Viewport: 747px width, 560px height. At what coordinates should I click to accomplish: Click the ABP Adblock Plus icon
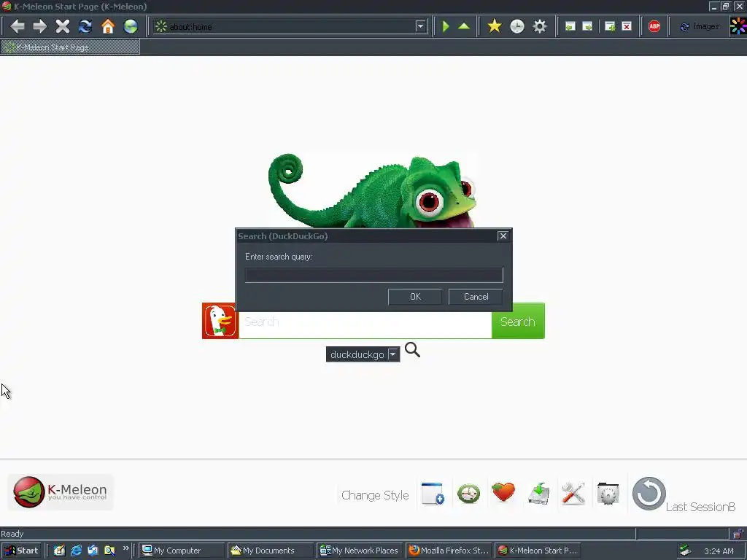(x=654, y=27)
